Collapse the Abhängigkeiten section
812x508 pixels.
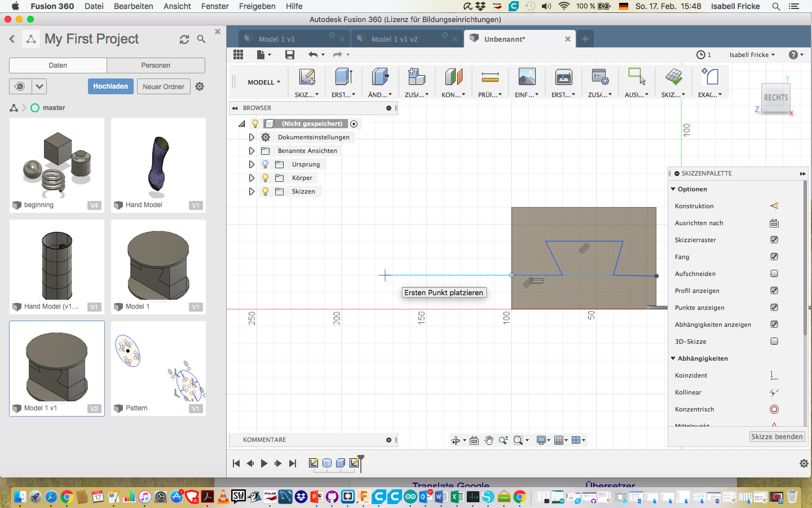pyautogui.click(x=673, y=358)
